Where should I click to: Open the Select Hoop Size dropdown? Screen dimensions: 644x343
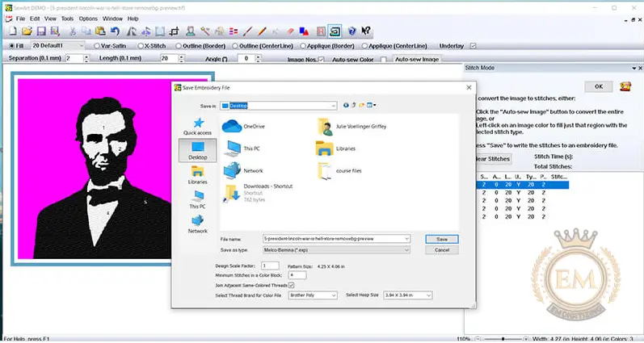(x=408, y=295)
